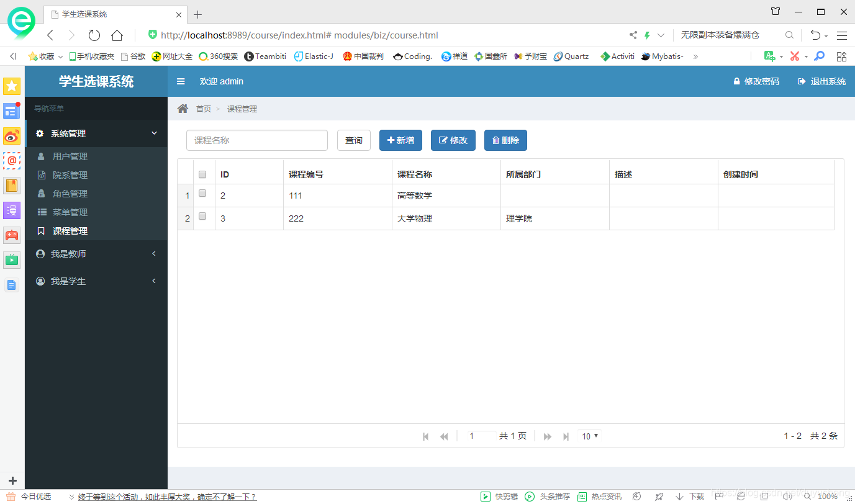Click the search magnifier in browser search box

789,35
